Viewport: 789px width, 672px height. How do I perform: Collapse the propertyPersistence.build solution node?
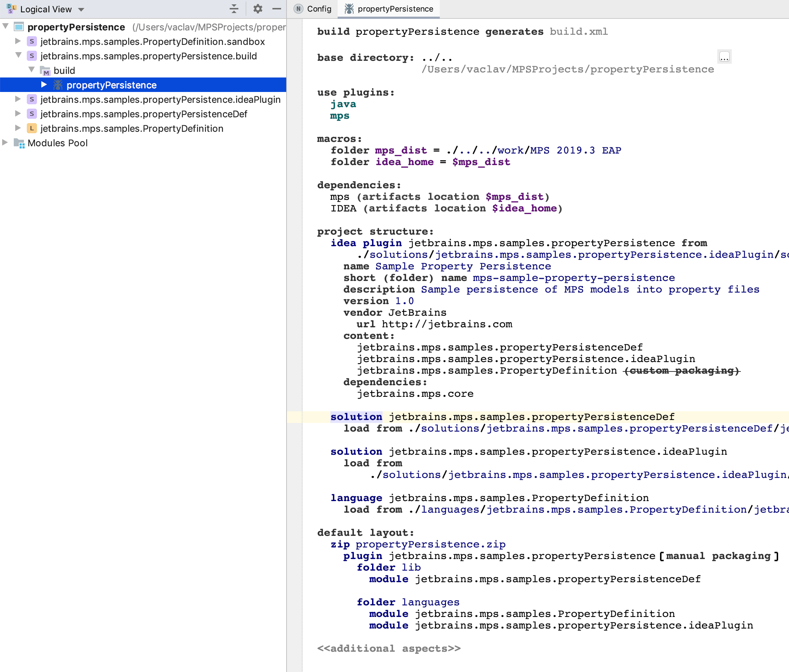(18, 55)
